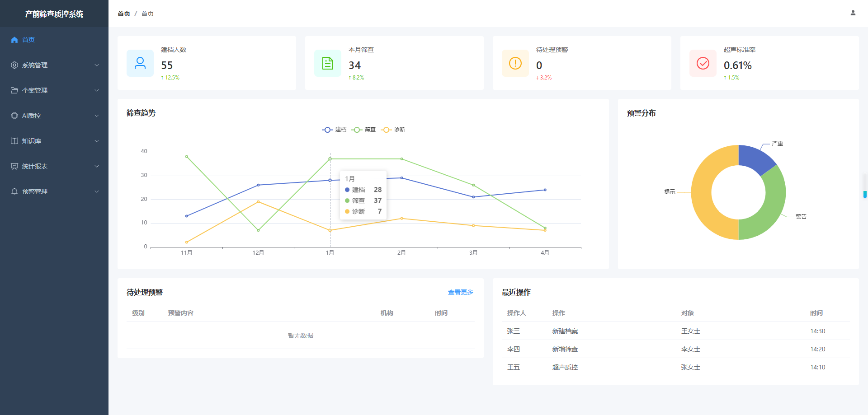The width and height of the screenshot is (868, 415).
Task: Open the 查看更多 link in 待处理预警
Action: point(460,292)
